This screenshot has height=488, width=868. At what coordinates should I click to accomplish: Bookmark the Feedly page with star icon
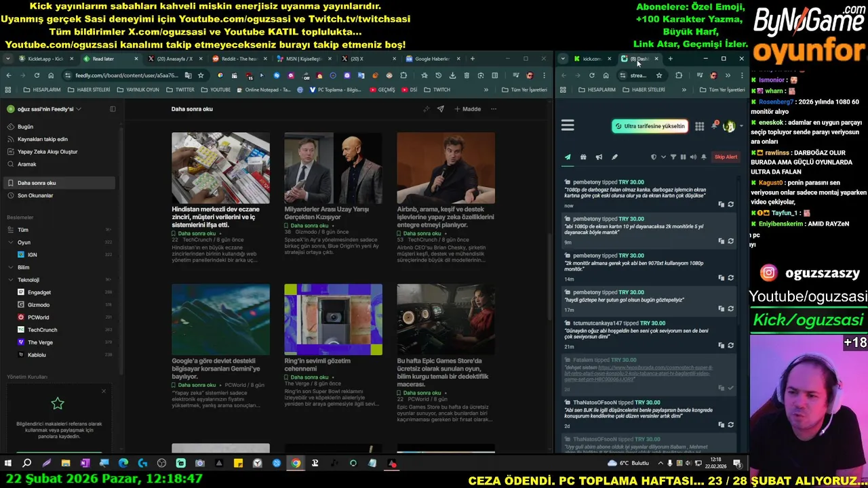[201, 75]
